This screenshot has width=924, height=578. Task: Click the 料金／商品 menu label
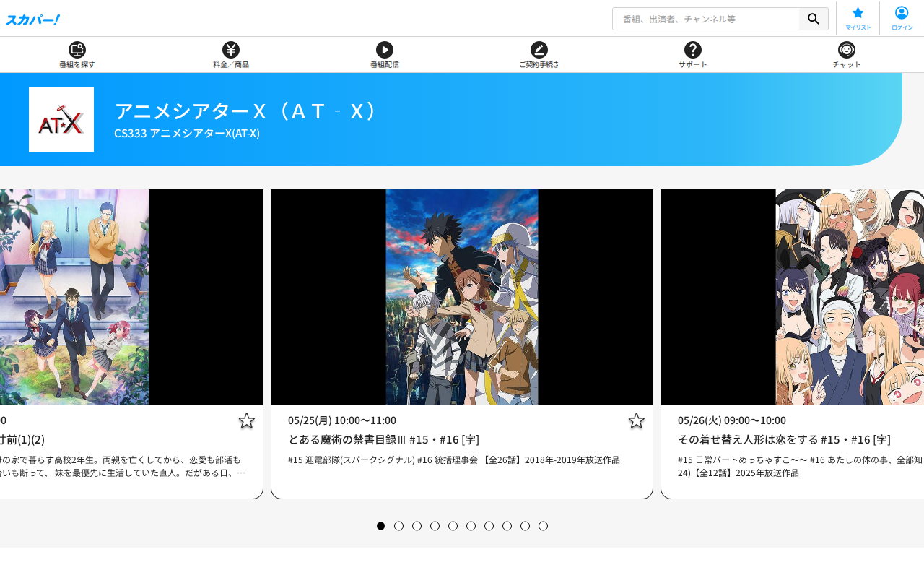coord(231,64)
